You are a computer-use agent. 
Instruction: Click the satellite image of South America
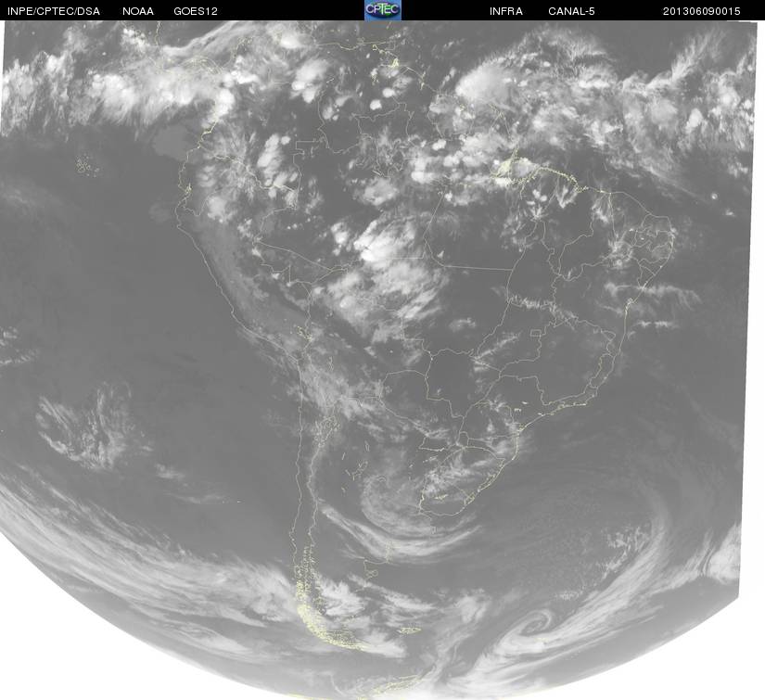[382, 360]
